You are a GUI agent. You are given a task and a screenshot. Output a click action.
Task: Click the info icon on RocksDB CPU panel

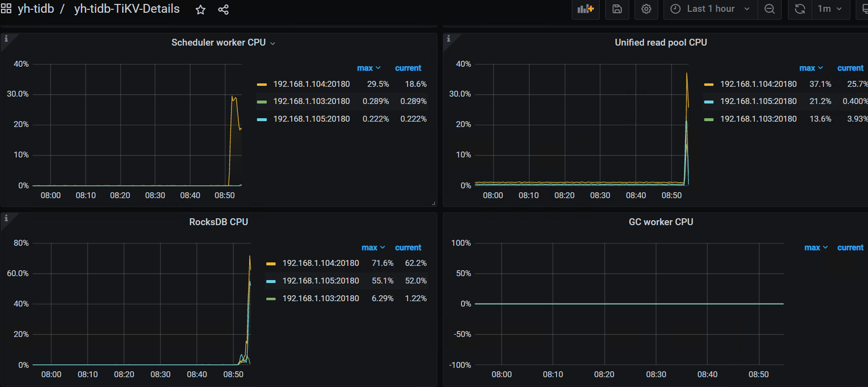(x=6, y=218)
